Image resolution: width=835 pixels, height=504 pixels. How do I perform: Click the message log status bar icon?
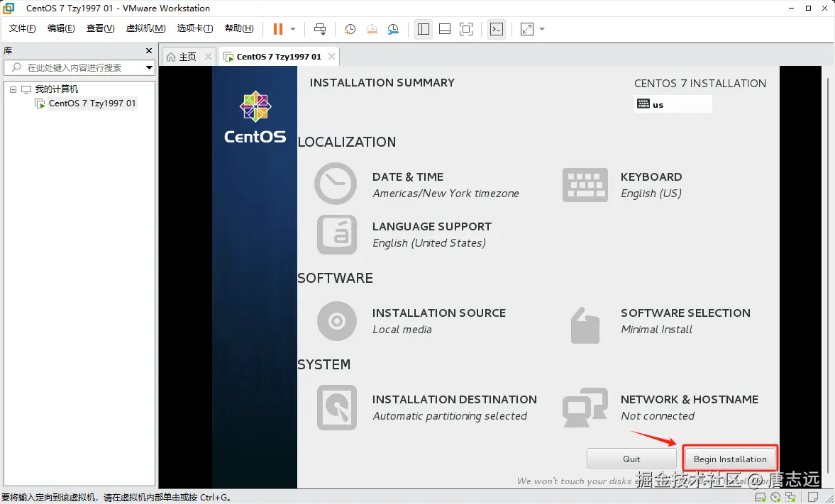pyautogui.click(x=812, y=497)
